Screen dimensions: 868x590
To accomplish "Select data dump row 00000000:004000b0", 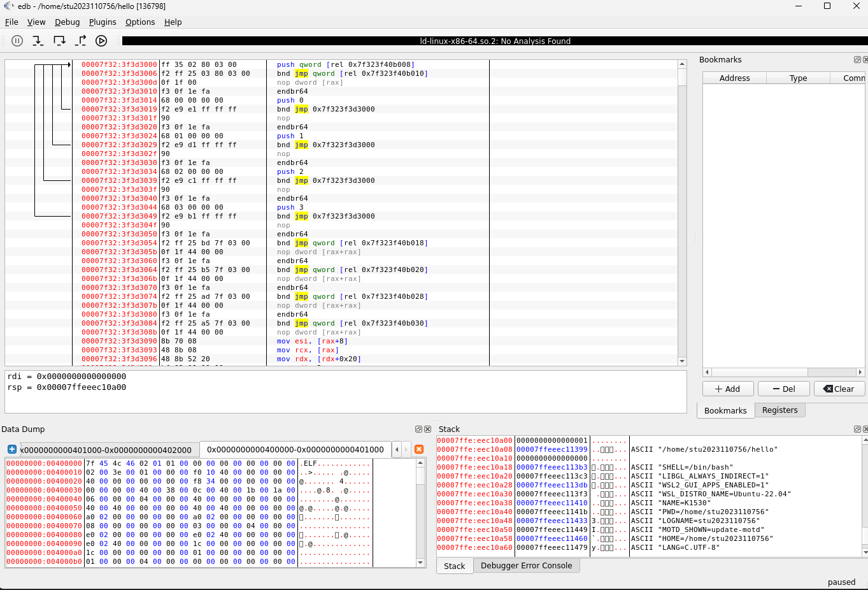I will pos(211,561).
